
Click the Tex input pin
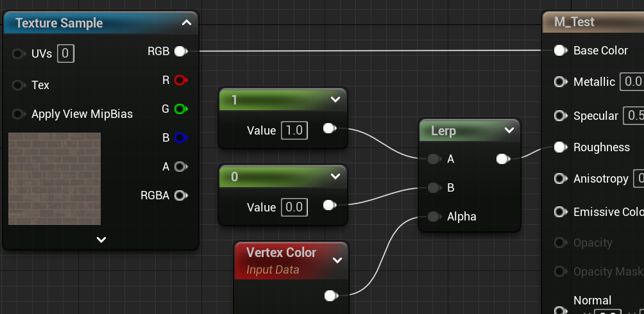(18, 85)
